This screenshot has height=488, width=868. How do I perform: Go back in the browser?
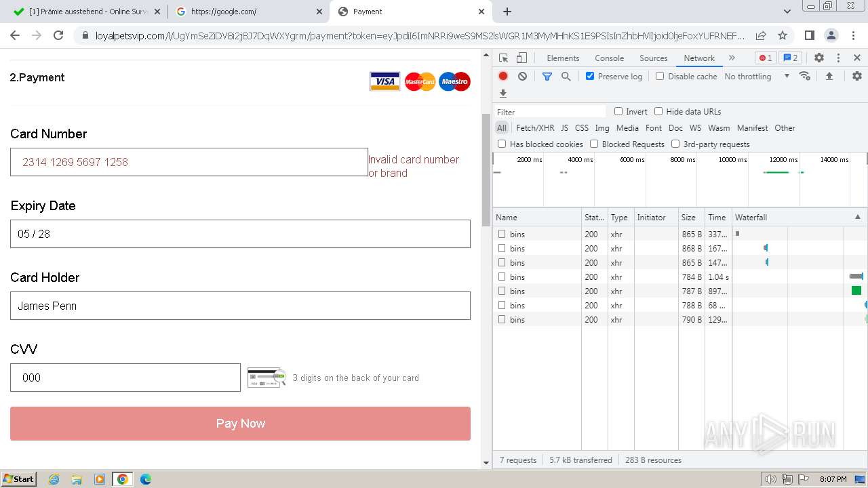click(x=15, y=35)
